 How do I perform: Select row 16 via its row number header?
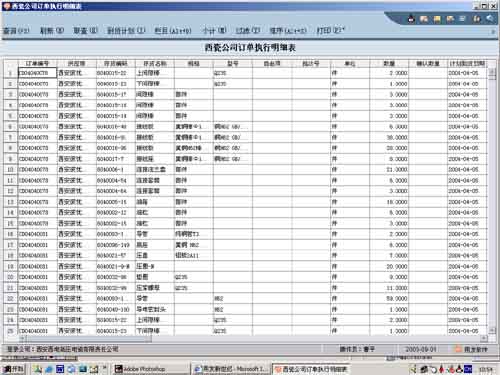point(10,234)
